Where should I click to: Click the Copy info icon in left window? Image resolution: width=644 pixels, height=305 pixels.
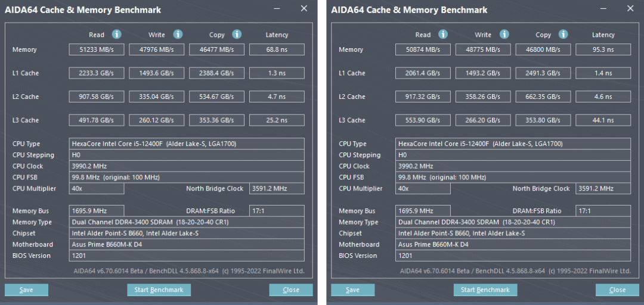(x=237, y=35)
